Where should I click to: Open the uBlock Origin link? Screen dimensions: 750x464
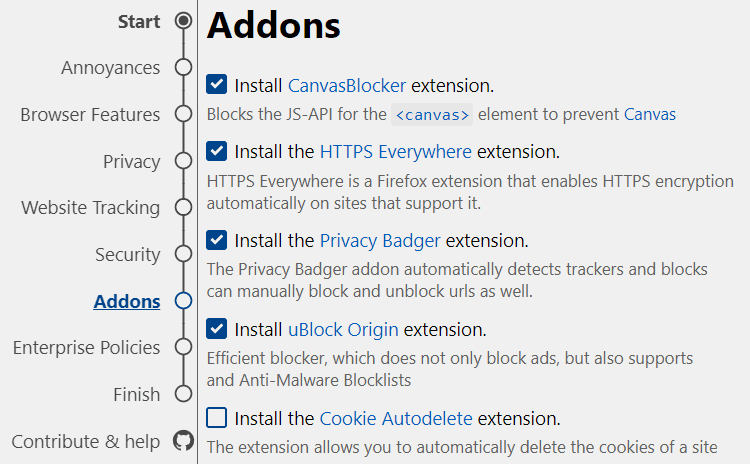coord(343,330)
